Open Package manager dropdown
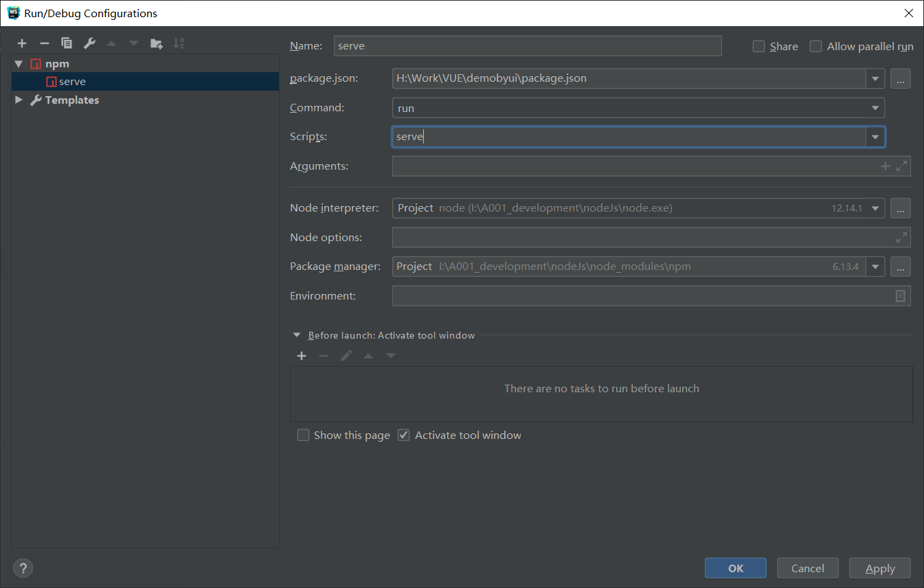Screen dimensions: 924x588 coord(875,267)
